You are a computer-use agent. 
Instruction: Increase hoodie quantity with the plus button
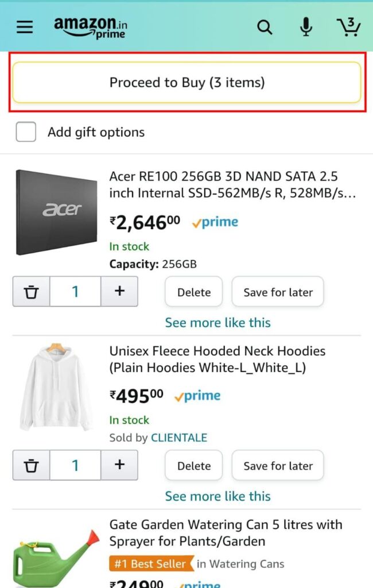point(119,465)
